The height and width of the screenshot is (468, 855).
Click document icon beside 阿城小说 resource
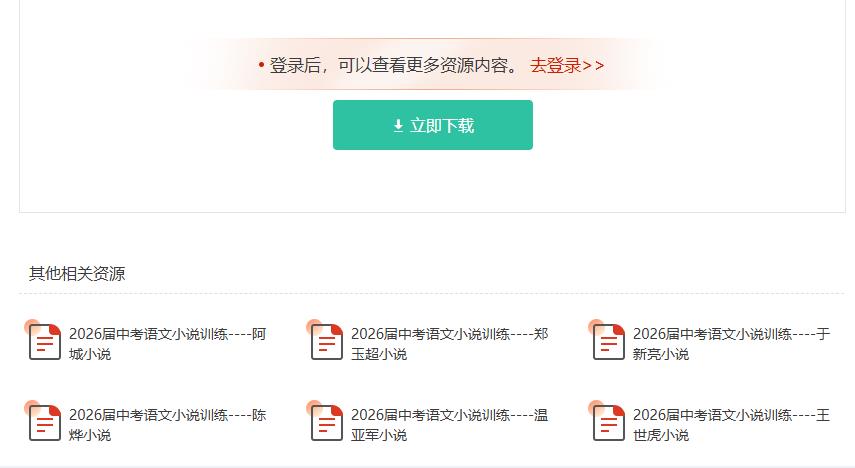pos(44,342)
